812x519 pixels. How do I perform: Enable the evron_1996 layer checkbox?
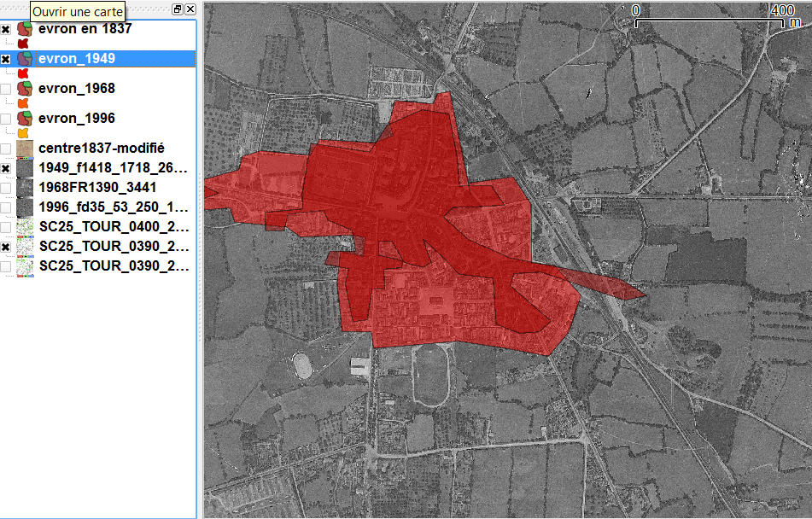pyautogui.click(x=6, y=119)
